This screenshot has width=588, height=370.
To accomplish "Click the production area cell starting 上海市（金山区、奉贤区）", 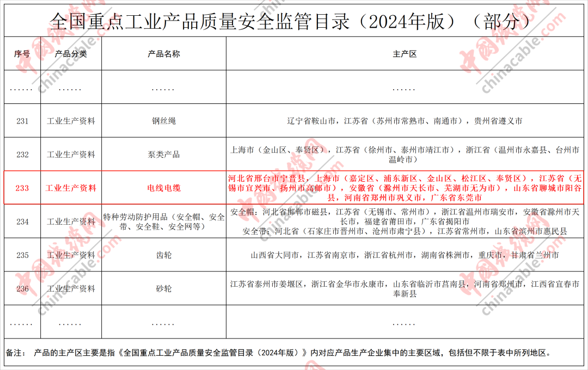I will [x=405, y=155].
